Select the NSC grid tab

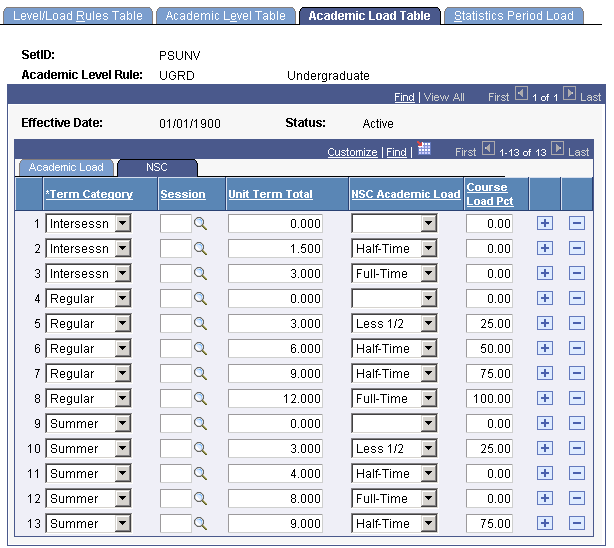157,167
